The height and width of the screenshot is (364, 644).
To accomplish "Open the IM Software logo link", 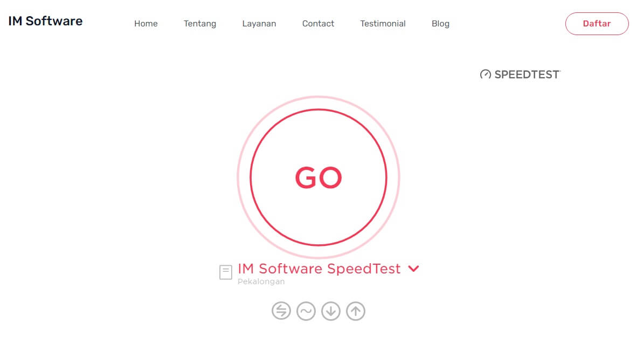I will pyautogui.click(x=45, y=21).
